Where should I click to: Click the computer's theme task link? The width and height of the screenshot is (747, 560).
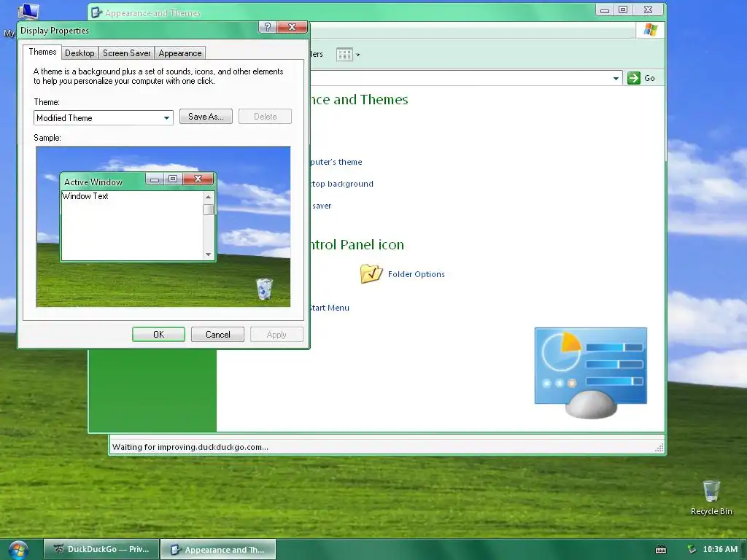tap(336, 162)
